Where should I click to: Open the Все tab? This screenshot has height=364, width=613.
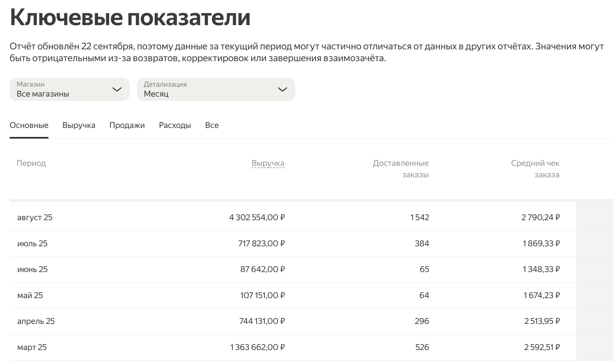coord(212,125)
